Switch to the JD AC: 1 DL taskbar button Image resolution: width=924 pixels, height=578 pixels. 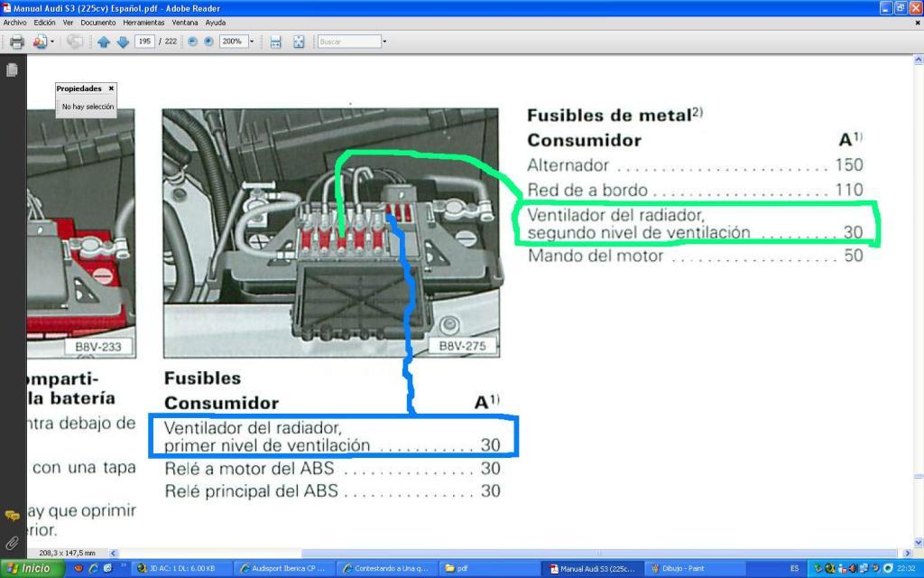pyautogui.click(x=180, y=569)
